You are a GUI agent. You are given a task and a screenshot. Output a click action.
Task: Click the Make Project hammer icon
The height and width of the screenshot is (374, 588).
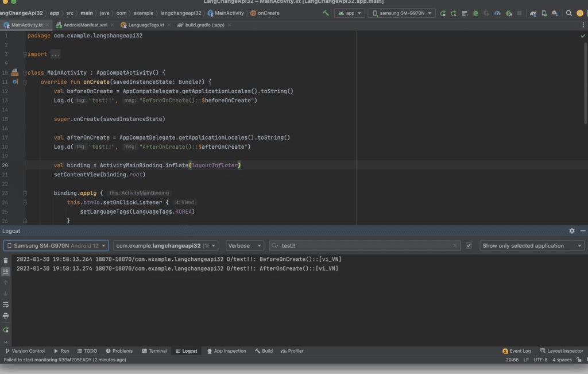tap(326, 13)
